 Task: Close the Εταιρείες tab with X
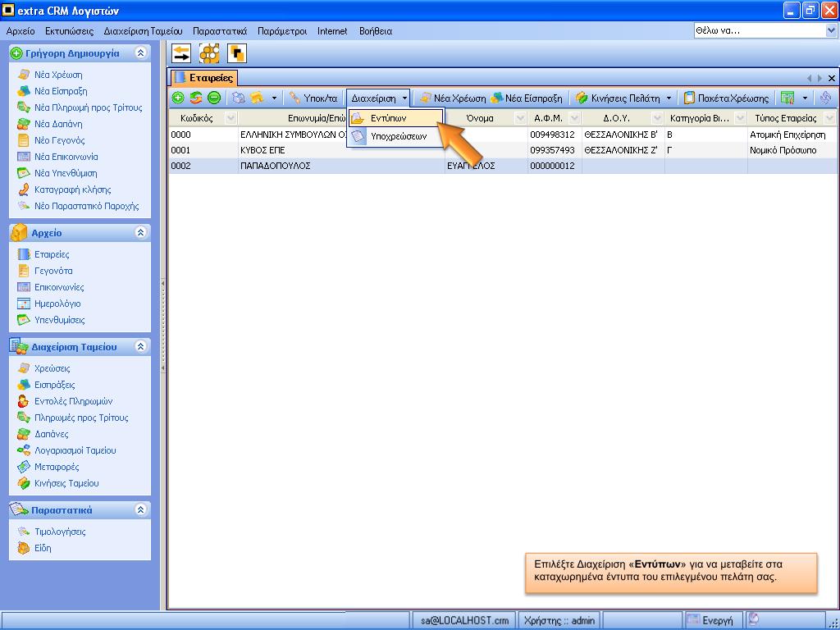click(832, 78)
